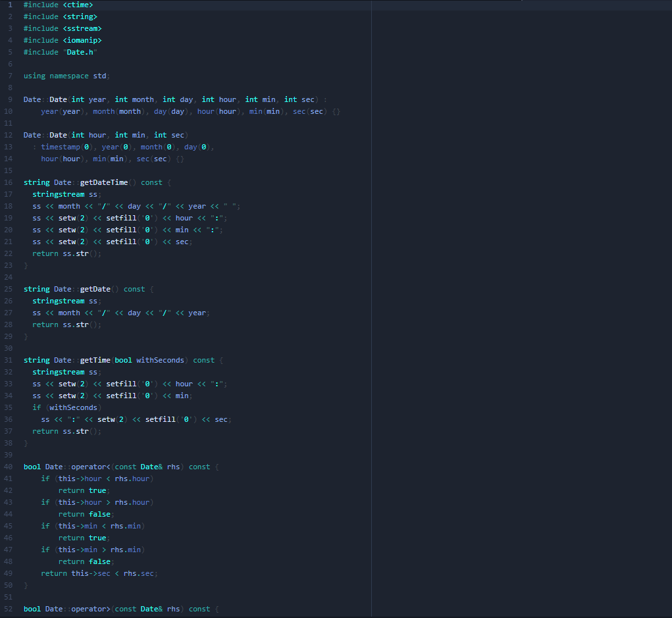Image resolution: width=672 pixels, height=618 pixels.
Task: Click the 'min << ":"' stream line
Action: [x=128, y=230]
